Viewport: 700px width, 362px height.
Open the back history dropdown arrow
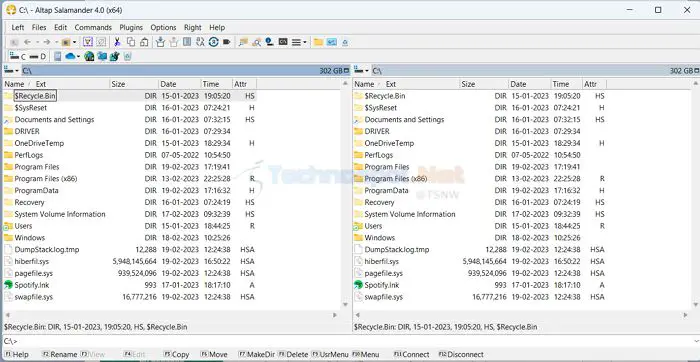click(x=37, y=42)
